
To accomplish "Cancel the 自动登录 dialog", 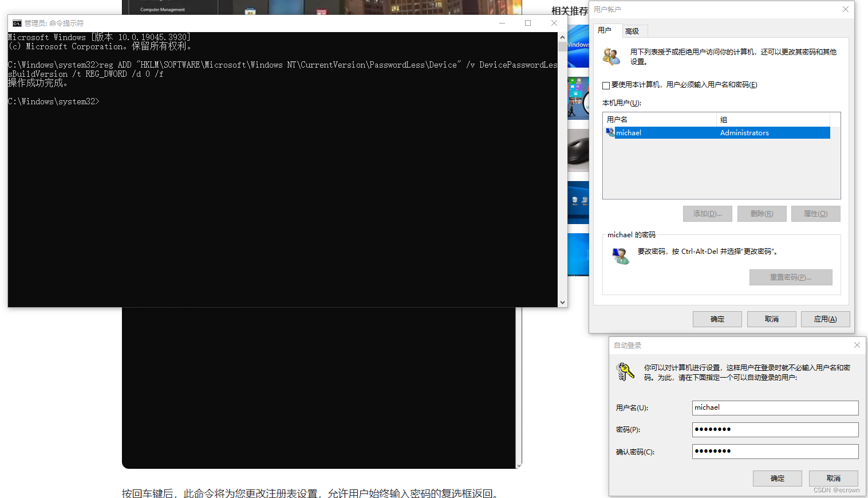I will [833, 479].
